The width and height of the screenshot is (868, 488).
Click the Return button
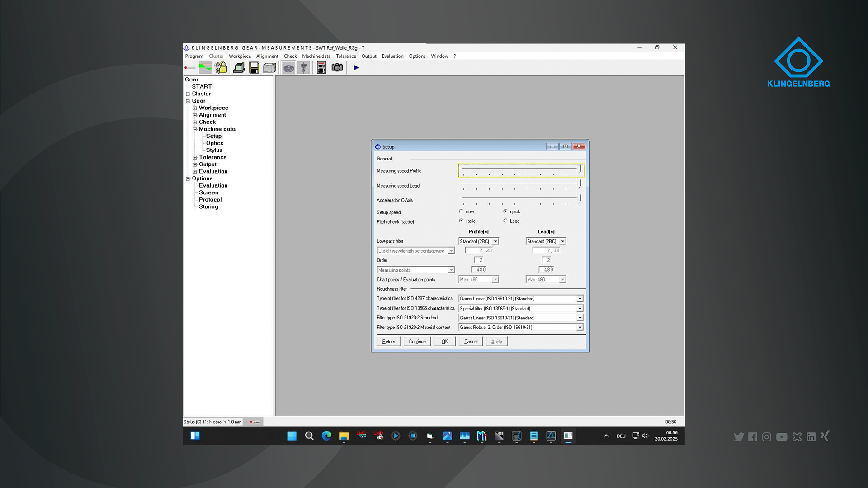pos(389,342)
